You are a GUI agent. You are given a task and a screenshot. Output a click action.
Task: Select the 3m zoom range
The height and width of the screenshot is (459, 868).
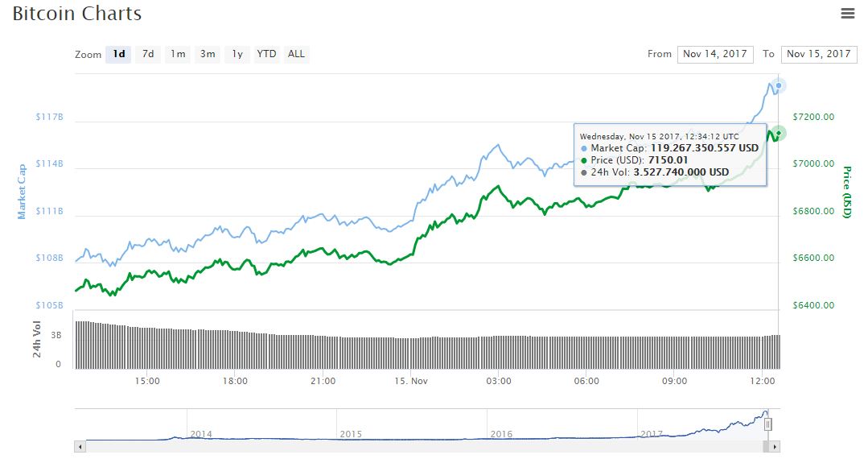pyautogui.click(x=208, y=54)
